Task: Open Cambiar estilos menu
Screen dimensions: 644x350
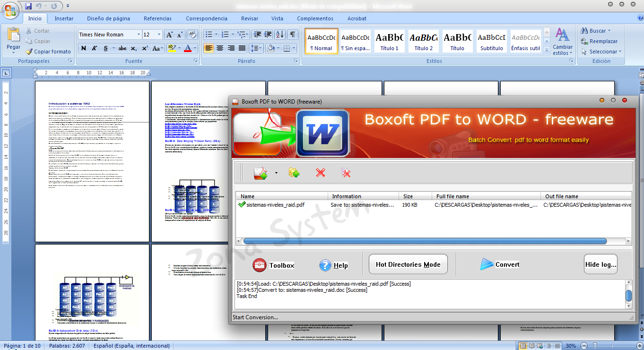Action: tap(562, 42)
